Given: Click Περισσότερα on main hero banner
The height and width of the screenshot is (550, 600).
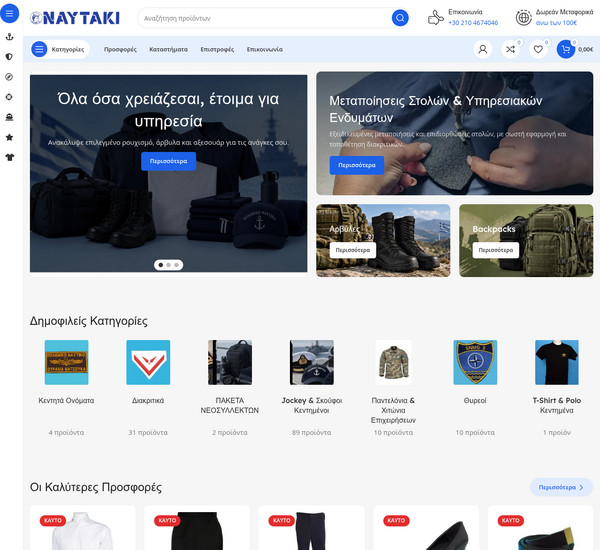Looking at the screenshot, I should click(x=168, y=161).
